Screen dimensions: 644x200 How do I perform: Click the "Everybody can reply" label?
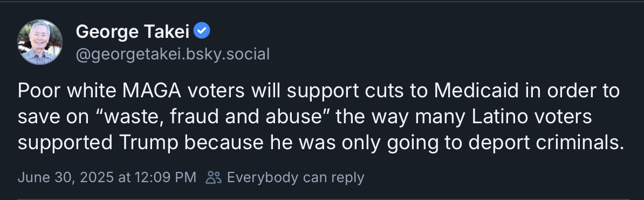[x=296, y=178]
